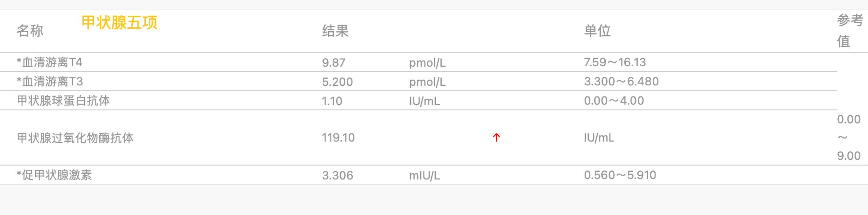The image size is (868, 215).
Task: Click the 3.306 result value
Action: click(337, 176)
